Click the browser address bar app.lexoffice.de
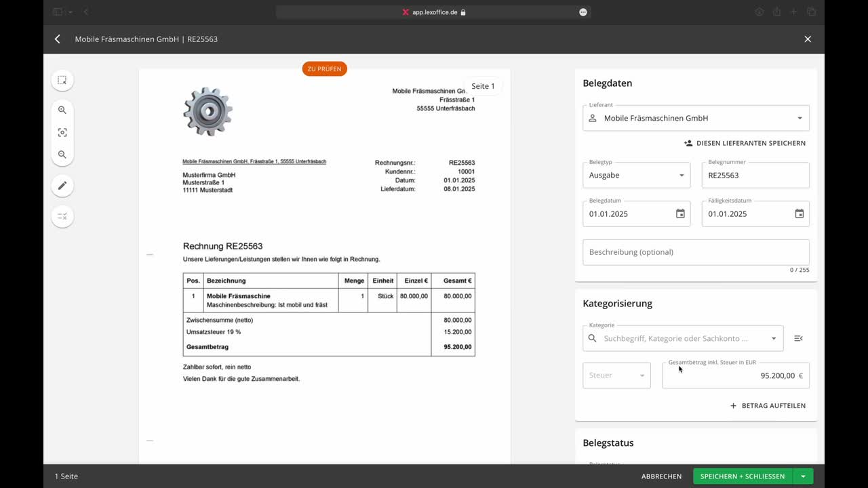868x488 pixels. point(433,12)
